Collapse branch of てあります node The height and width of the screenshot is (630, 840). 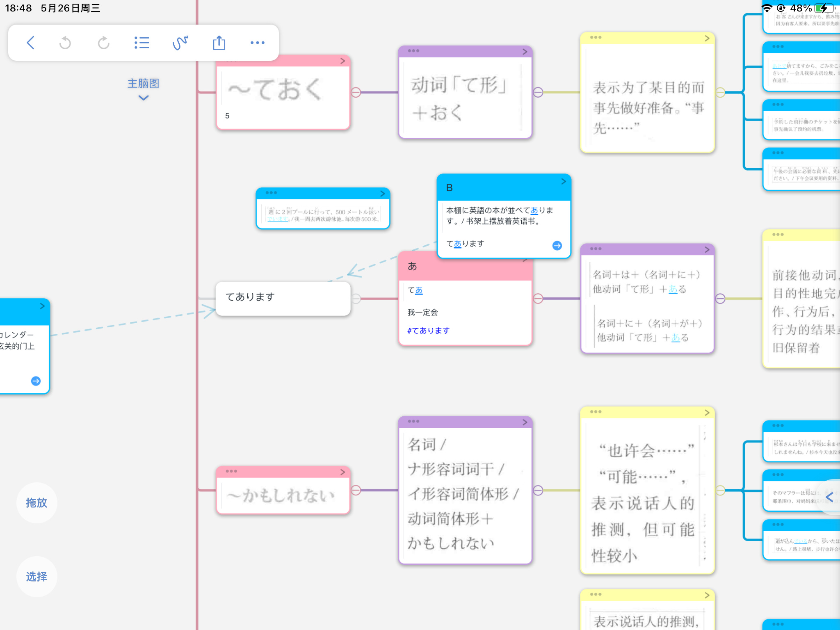[x=356, y=299]
